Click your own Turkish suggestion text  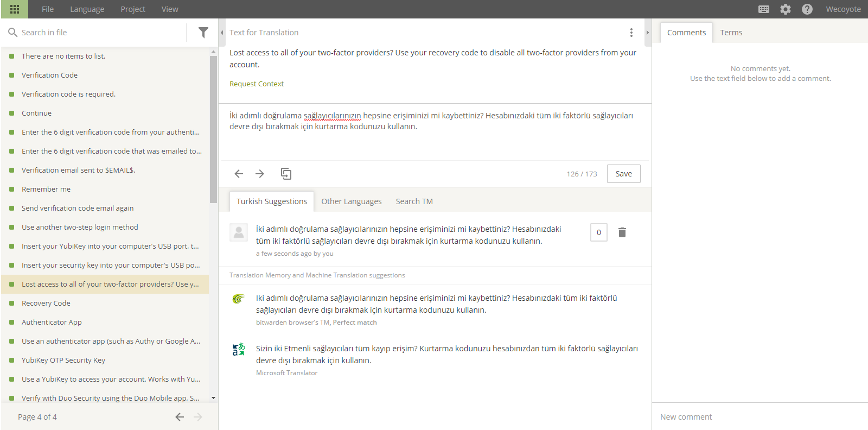coord(409,235)
